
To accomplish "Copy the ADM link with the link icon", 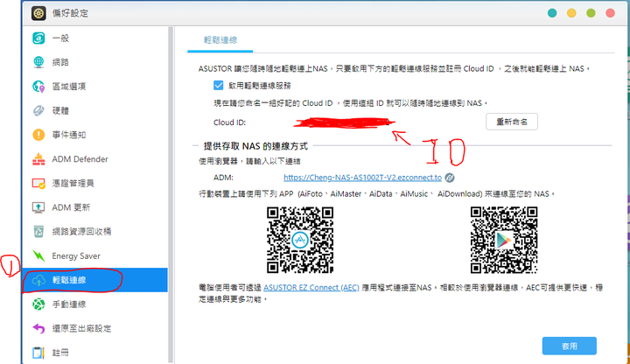I will click(x=450, y=178).
